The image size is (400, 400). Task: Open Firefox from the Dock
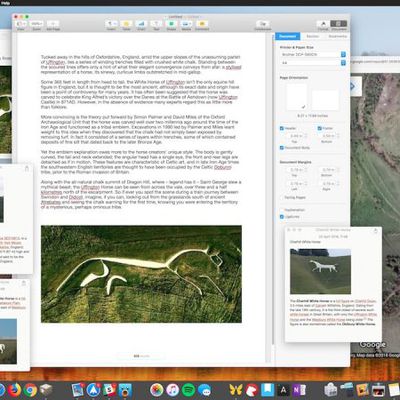click(14, 389)
